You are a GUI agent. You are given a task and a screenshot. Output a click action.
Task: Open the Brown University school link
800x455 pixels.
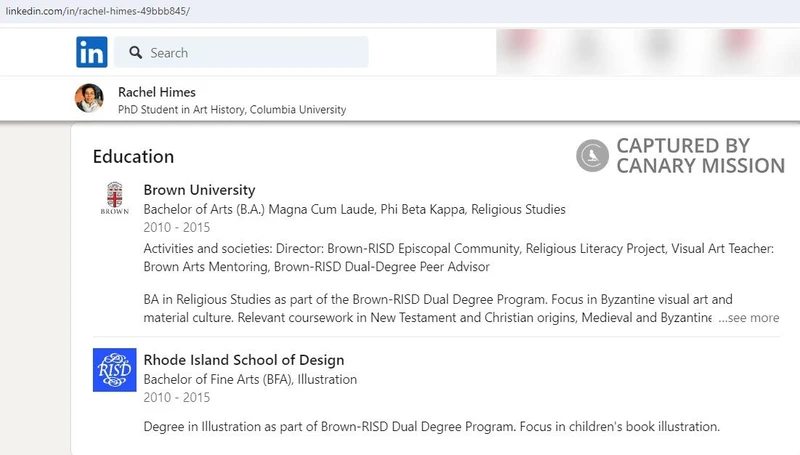coord(199,190)
